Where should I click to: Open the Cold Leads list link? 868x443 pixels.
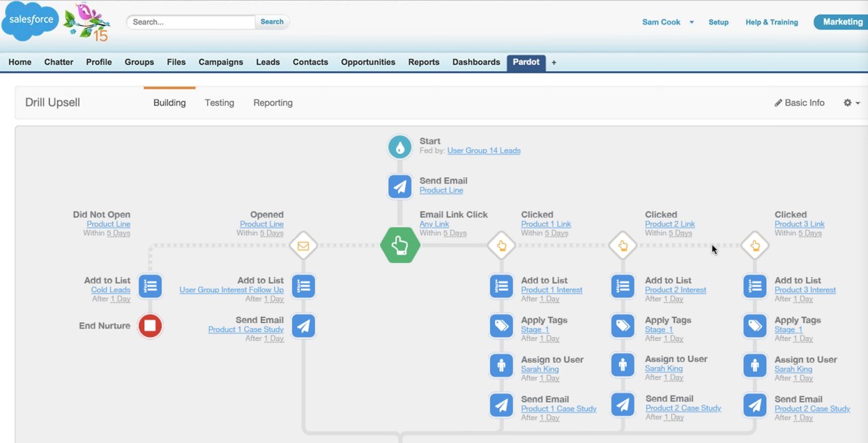coord(111,290)
